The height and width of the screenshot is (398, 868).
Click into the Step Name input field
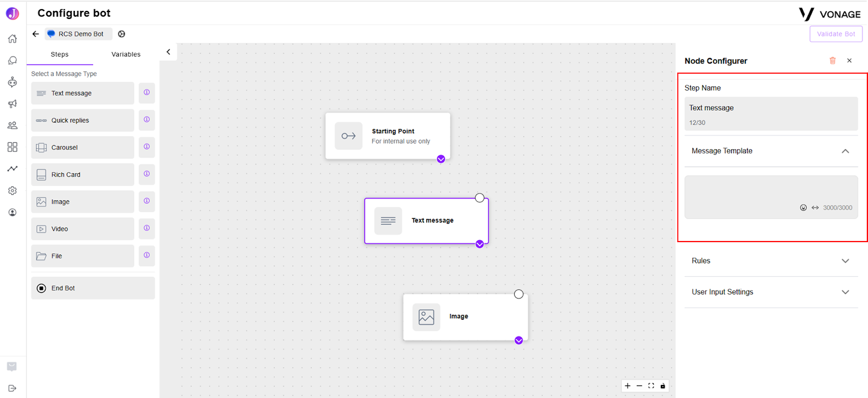(771, 113)
